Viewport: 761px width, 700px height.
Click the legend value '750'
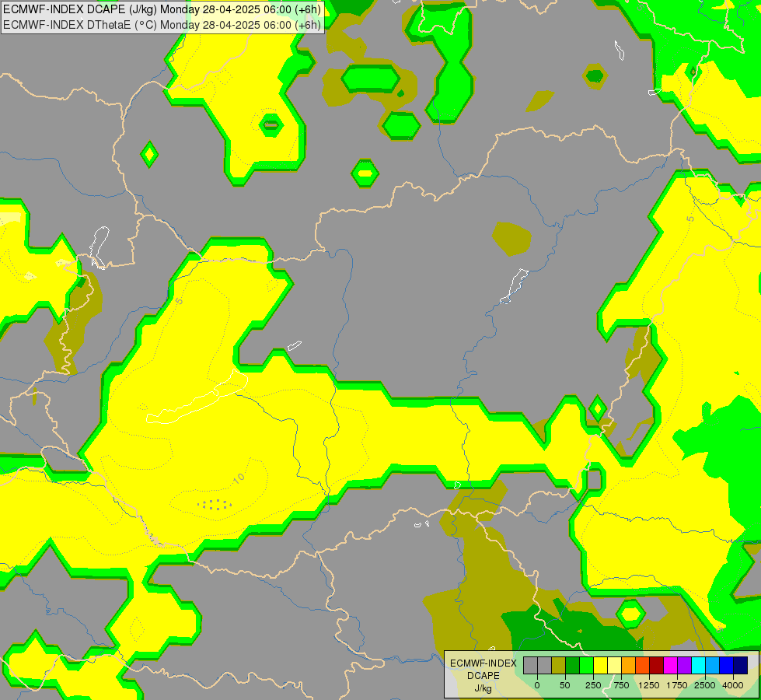tap(621, 685)
